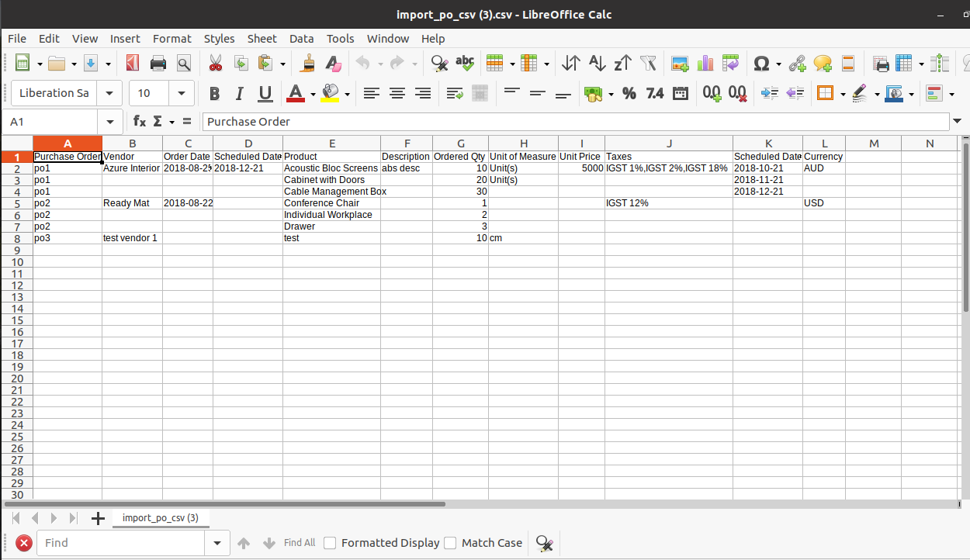
Task: Click the formula input line
Action: point(575,122)
